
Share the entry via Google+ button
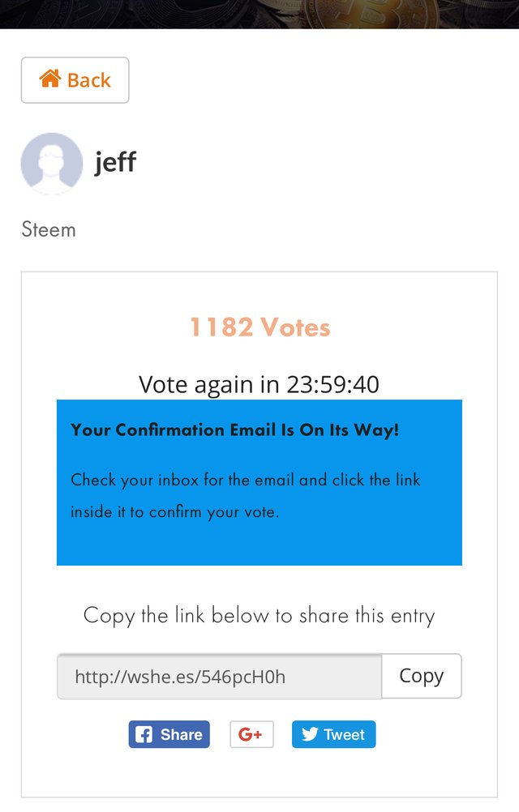pos(251,735)
